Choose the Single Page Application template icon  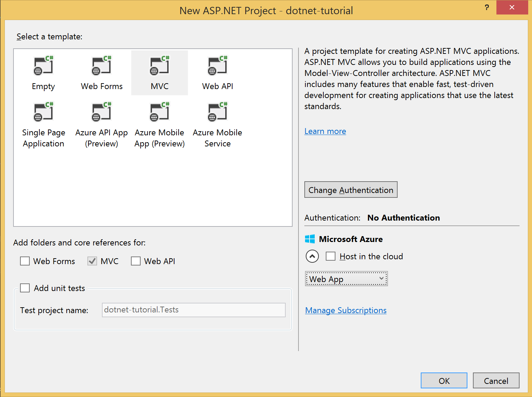click(44, 112)
